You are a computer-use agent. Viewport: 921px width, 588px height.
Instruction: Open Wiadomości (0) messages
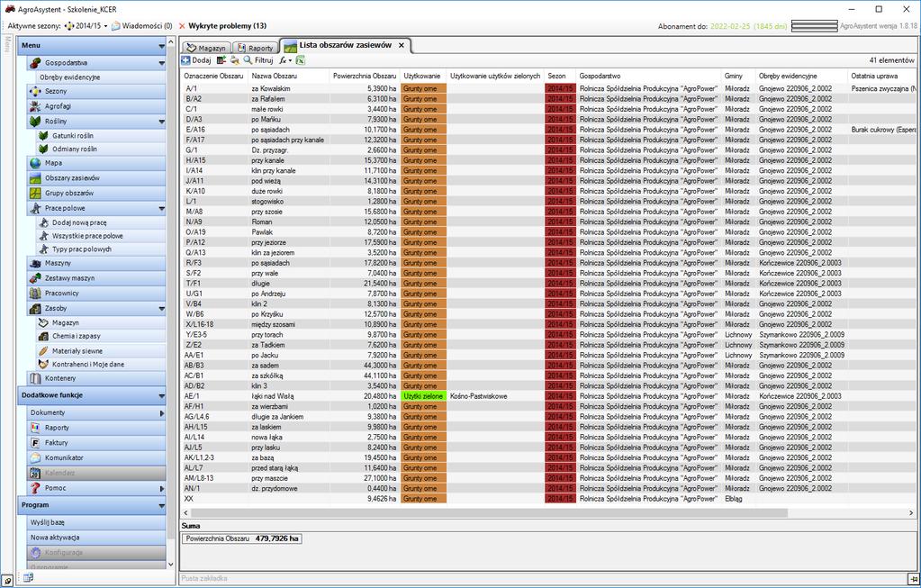[x=141, y=26]
